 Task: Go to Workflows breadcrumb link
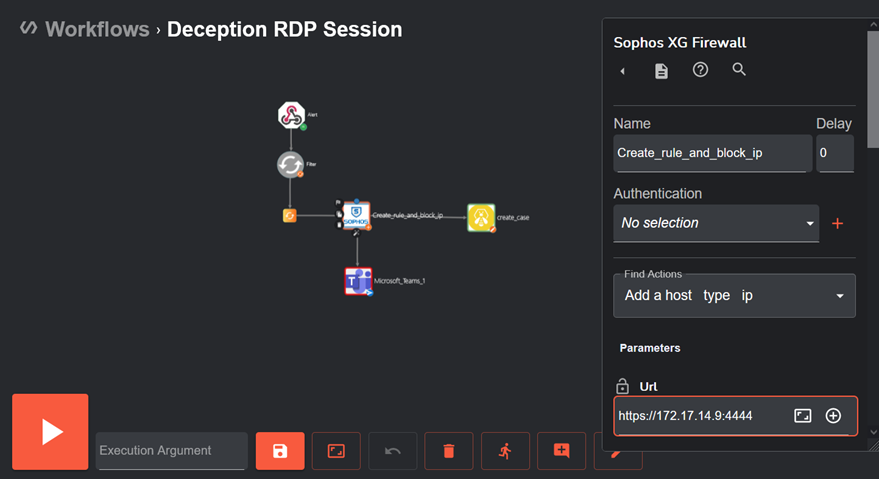pyautogui.click(x=97, y=29)
